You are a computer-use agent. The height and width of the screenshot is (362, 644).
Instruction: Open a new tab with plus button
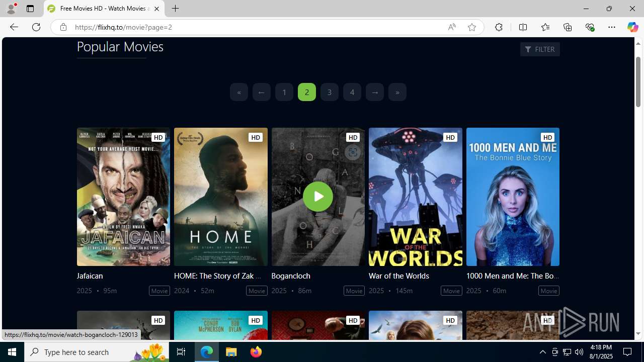[175, 9]
